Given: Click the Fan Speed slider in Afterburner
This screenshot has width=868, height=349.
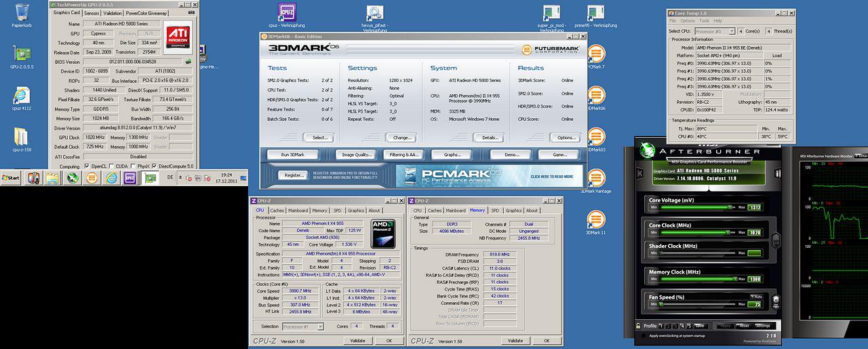Looking at the screenshot, I should pos(699,304).
